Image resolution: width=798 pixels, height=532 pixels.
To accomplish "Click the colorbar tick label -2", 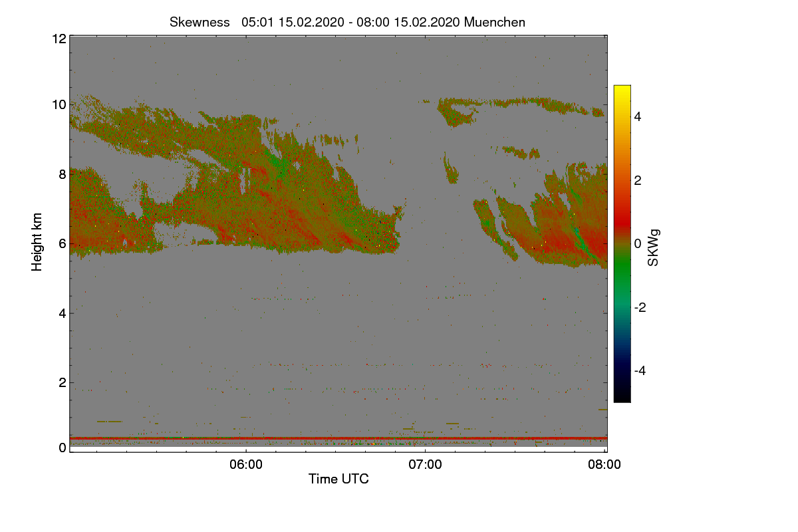I will pos(640,307).
